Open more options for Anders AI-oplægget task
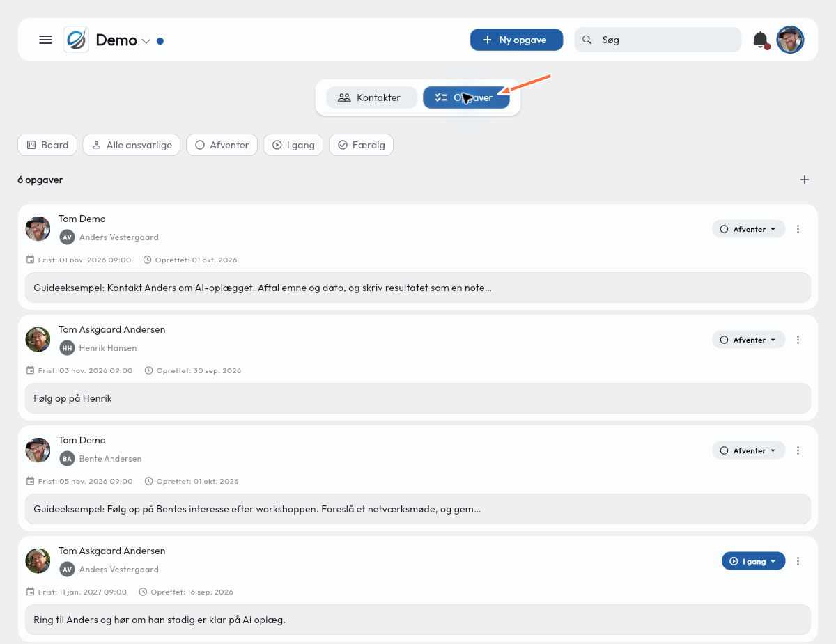Screen dimensions: 836x644 [798, 229]
